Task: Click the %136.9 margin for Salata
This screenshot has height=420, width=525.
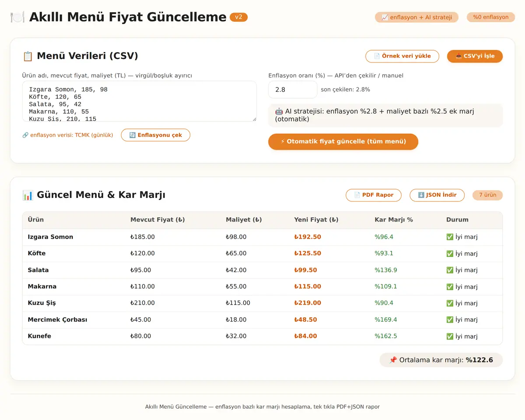Action: 386,270
